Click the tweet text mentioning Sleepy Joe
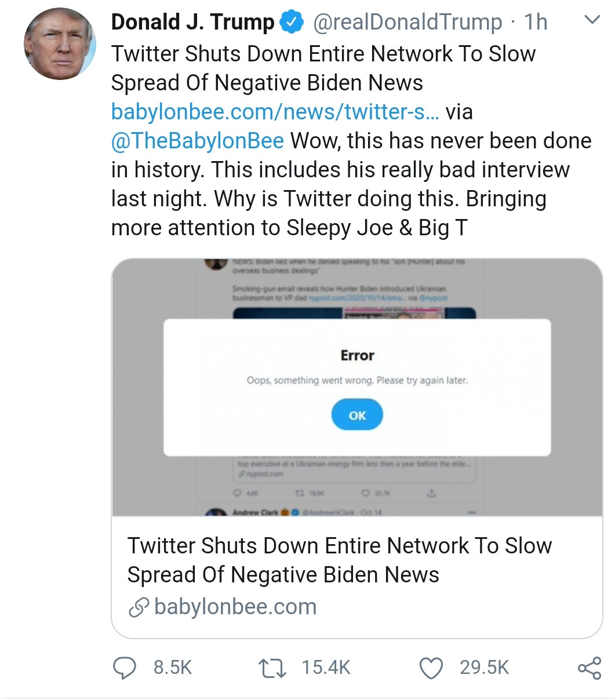This screenshot has height=700, width=615. (289, 228)
